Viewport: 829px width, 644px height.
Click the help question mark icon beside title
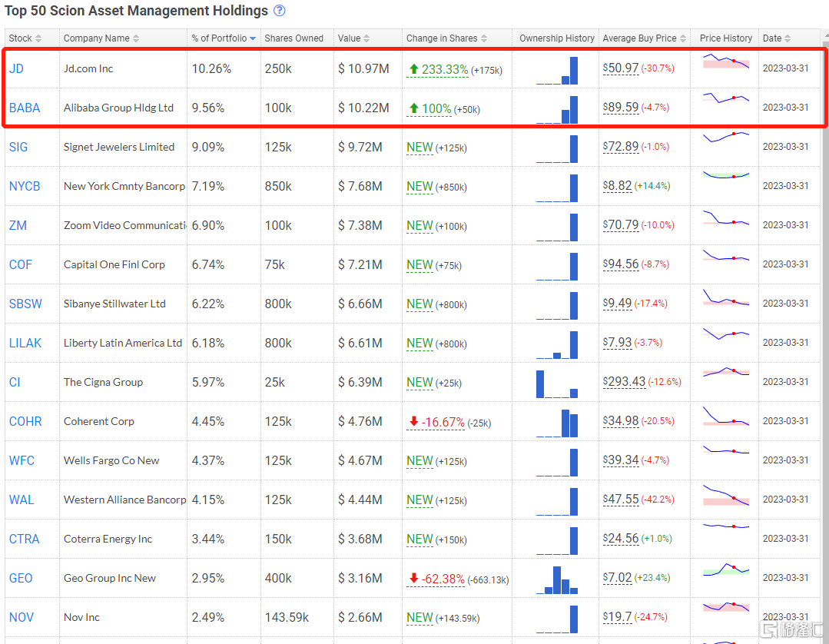click(279, 11)
